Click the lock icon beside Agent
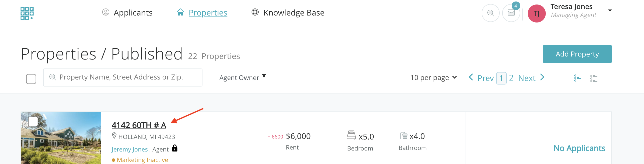 (x=175, y=148)
